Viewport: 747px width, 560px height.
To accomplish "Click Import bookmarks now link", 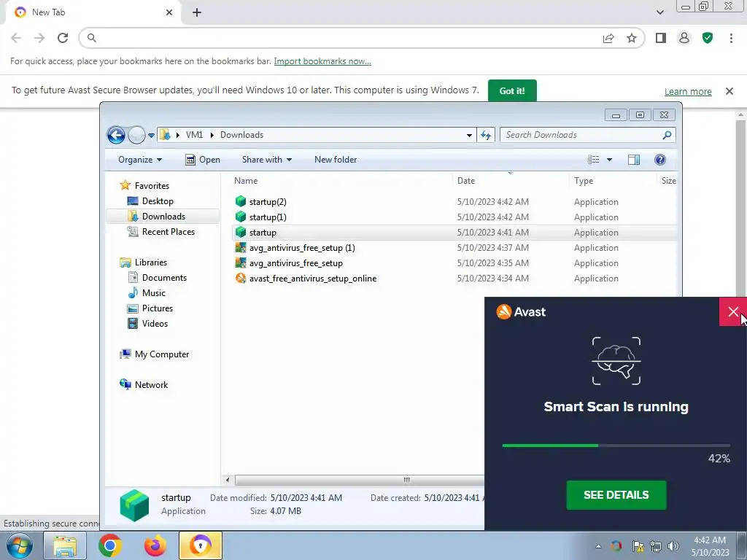I will point(322,61).
